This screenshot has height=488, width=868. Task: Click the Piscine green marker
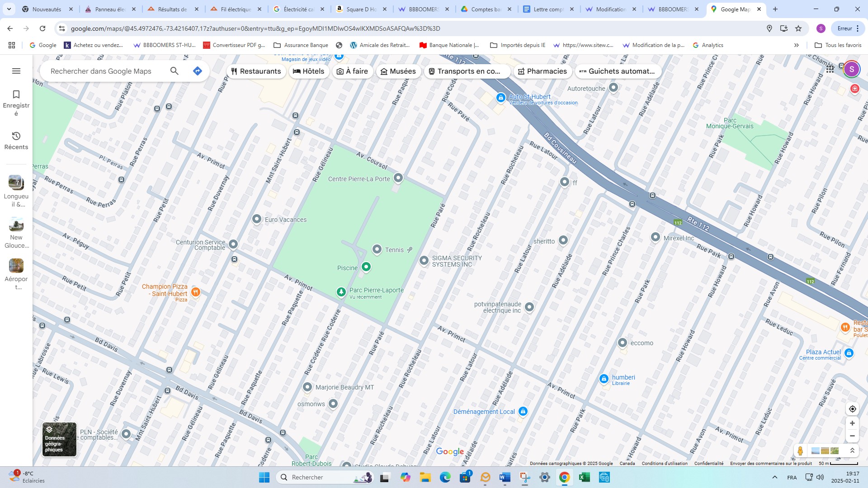point(366,267)
